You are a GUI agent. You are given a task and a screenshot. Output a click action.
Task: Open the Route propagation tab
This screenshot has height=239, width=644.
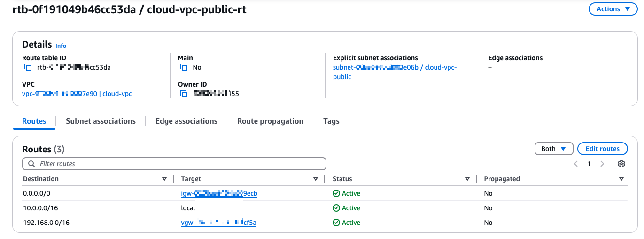point(270,121)
